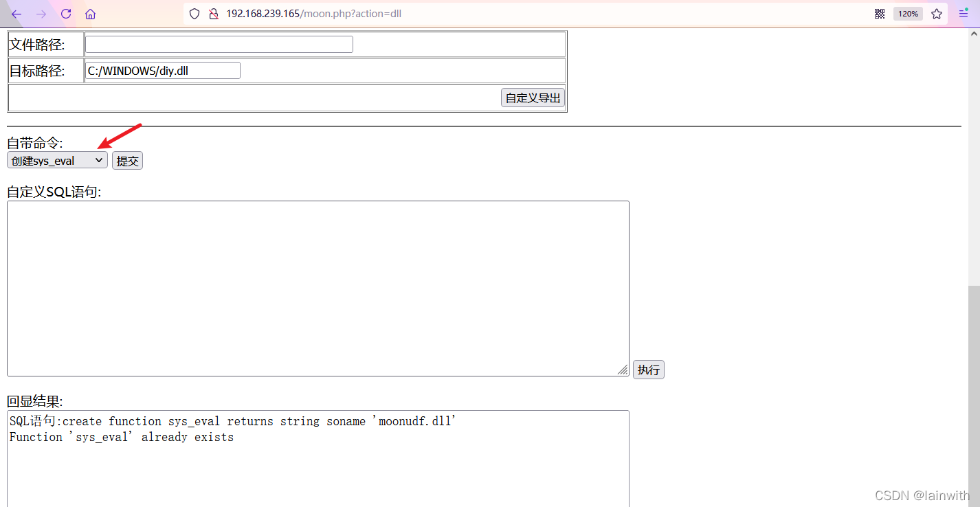Bookmark this page with the star icon
Image resolution: width=980 pixels, height=507 pixels.
point(937,14)
